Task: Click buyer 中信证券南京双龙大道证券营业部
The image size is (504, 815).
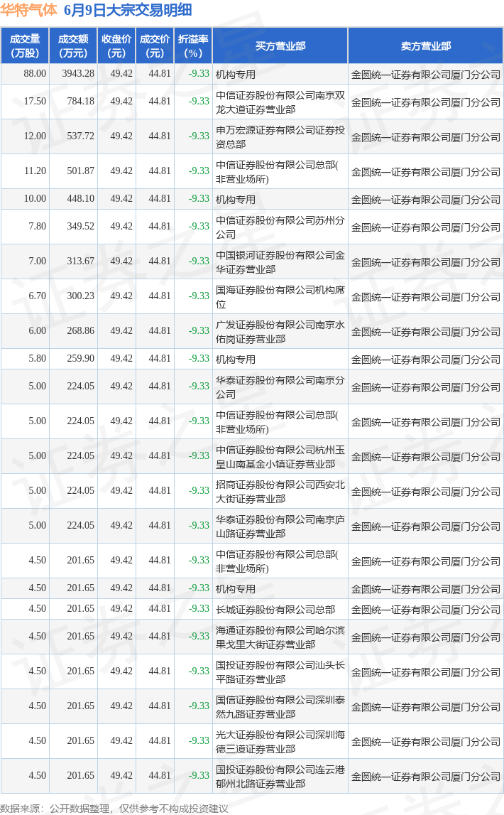Action: (280, 102)
